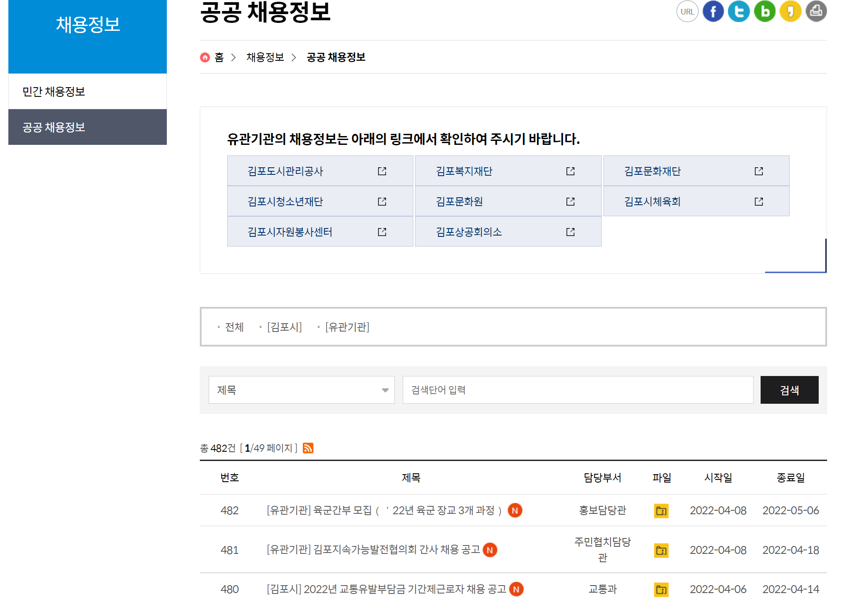
Task: Share page on Twitter
Action: 739,11
